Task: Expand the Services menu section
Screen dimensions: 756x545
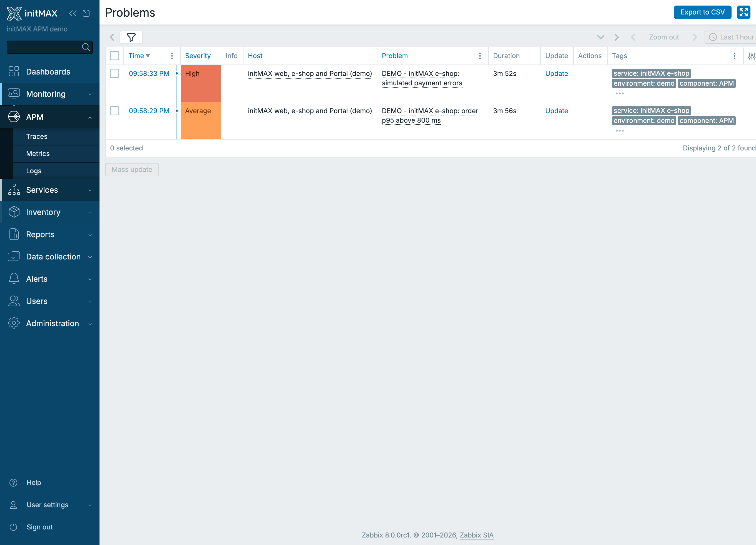Action: [x=50, y=190]
